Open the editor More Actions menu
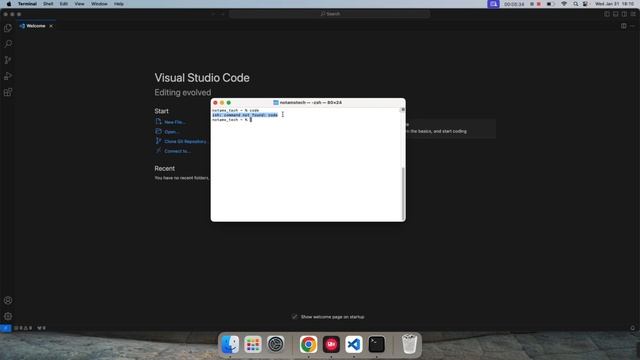 coord(633,26)
